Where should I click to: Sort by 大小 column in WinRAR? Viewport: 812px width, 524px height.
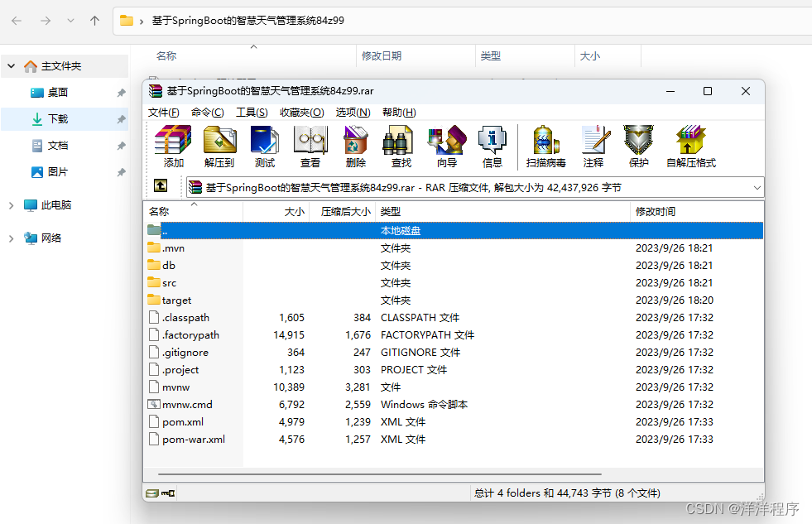(x=276, y=211)
